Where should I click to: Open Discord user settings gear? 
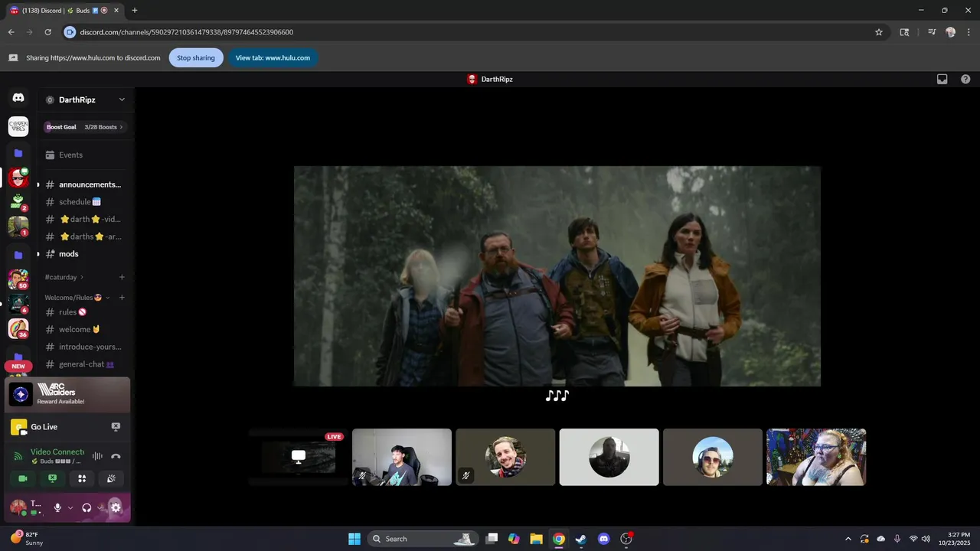pos(116,507)
